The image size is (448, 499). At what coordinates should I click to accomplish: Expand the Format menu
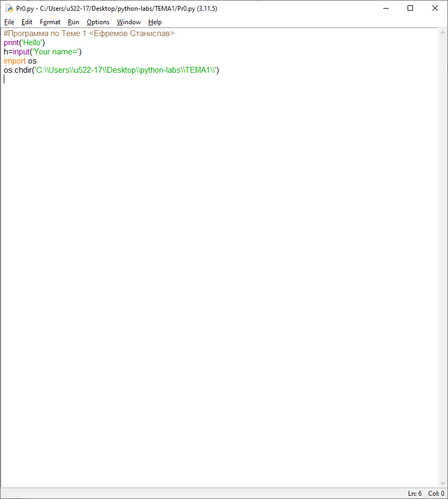tap(50, 22)
